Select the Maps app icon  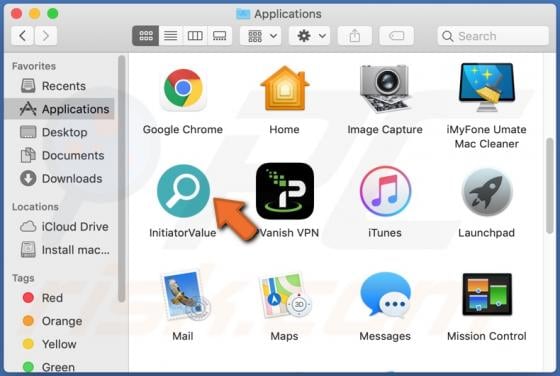click(285, 295)
